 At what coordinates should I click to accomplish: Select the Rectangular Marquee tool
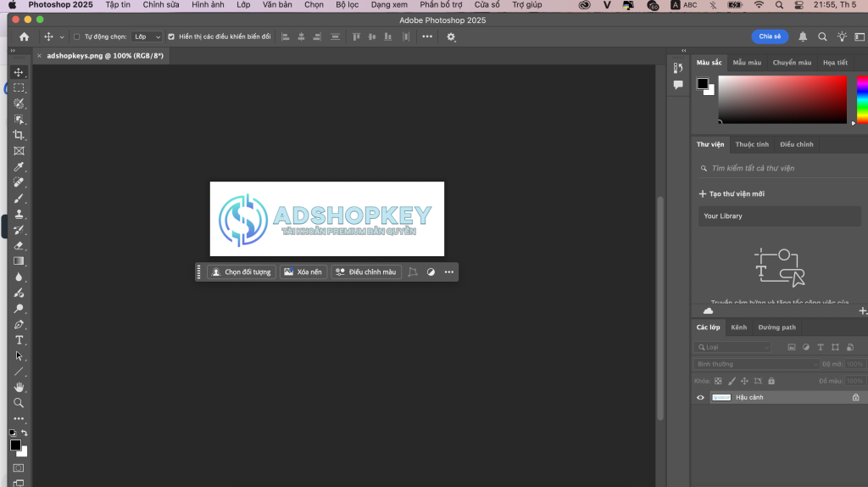click(19, 87)
